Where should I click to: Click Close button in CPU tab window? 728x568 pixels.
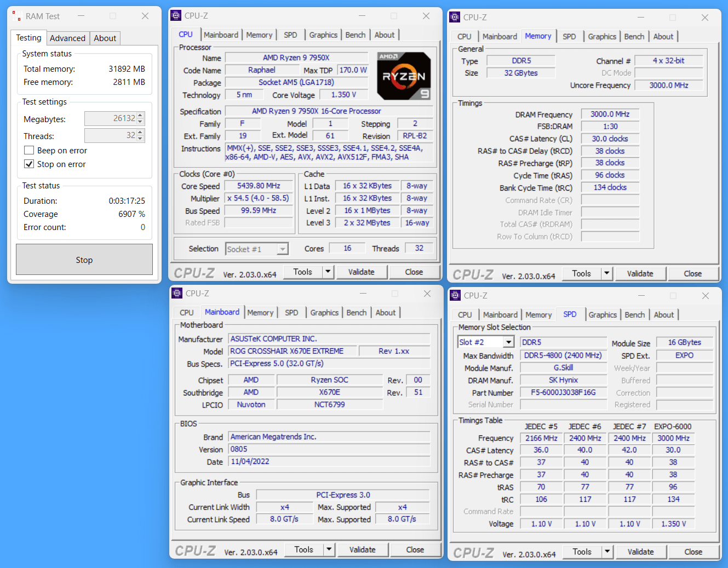[x=414, y=272]
